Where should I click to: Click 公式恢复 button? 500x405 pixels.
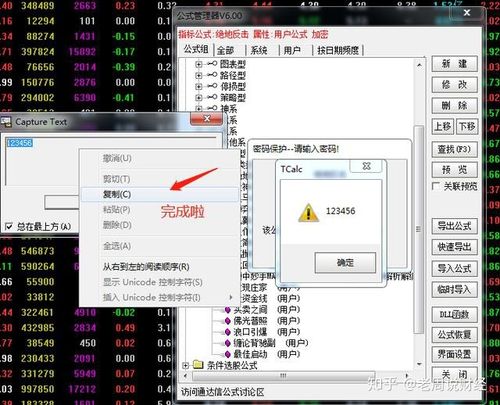[454, 334]
